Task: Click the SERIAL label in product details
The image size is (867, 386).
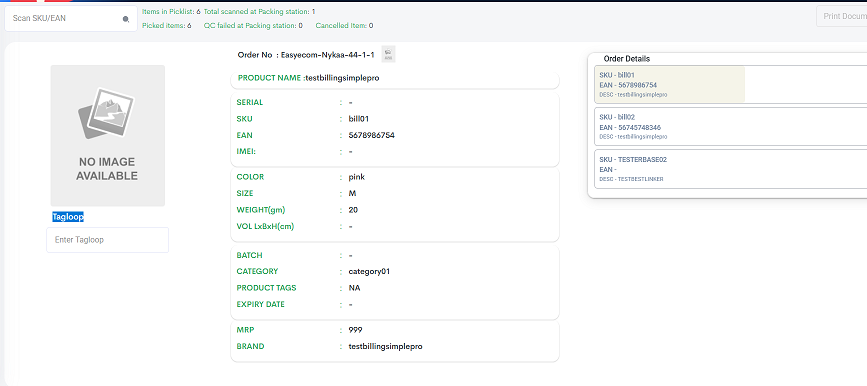Action: coord(250,102)
